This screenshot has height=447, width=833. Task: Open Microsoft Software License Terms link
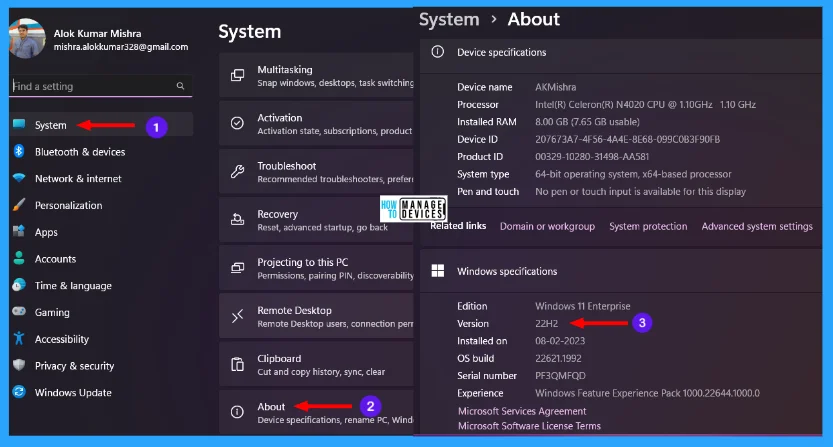[x=529, y=426]
